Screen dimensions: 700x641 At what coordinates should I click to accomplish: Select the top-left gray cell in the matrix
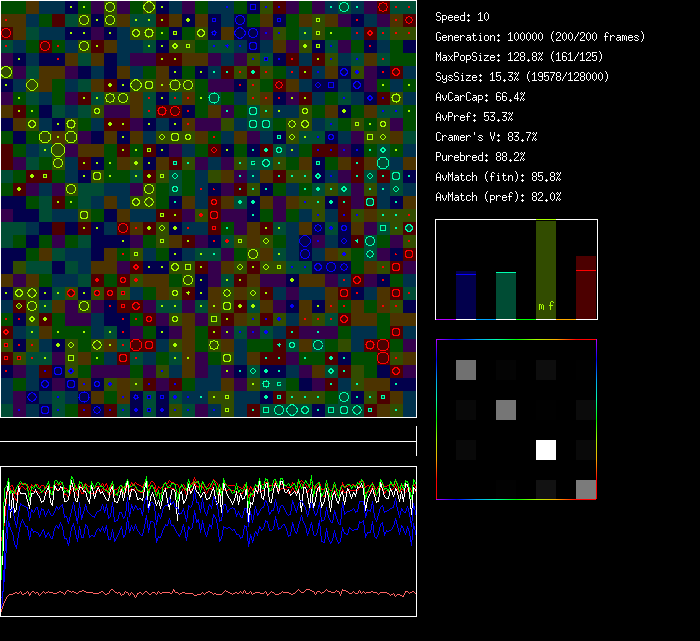point(466,370)
